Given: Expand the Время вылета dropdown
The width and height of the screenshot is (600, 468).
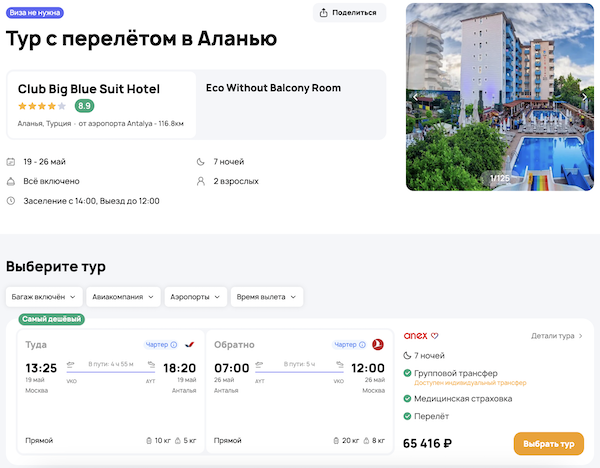Looking at the screenshot, I should pyautogui.click(x=267, y=297).
